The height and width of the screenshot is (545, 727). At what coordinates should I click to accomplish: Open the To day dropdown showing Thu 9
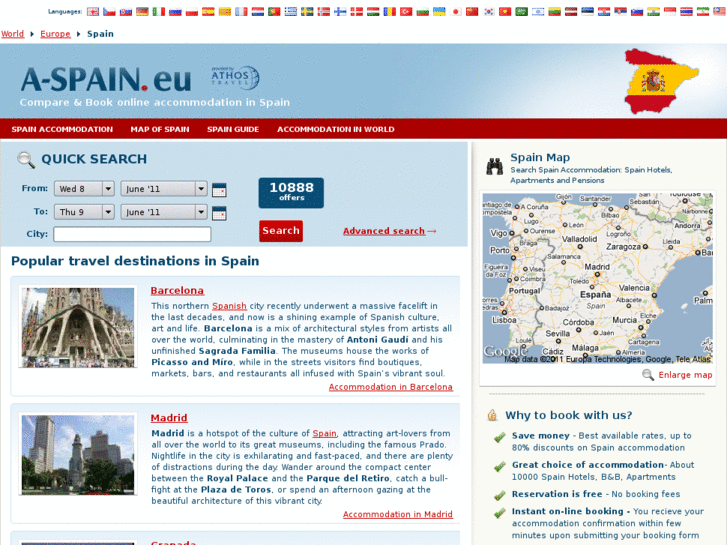(x=84, y=212)
